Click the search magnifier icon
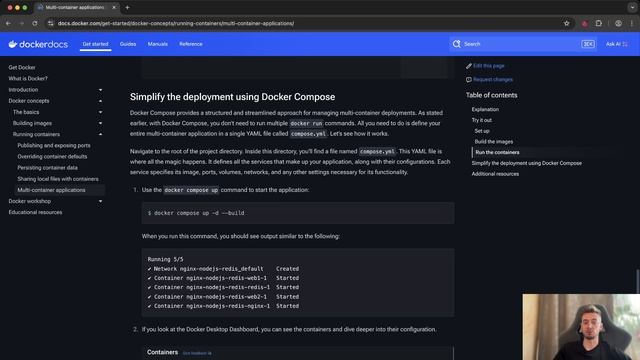640x360 pixels. [x=456, y=44]
